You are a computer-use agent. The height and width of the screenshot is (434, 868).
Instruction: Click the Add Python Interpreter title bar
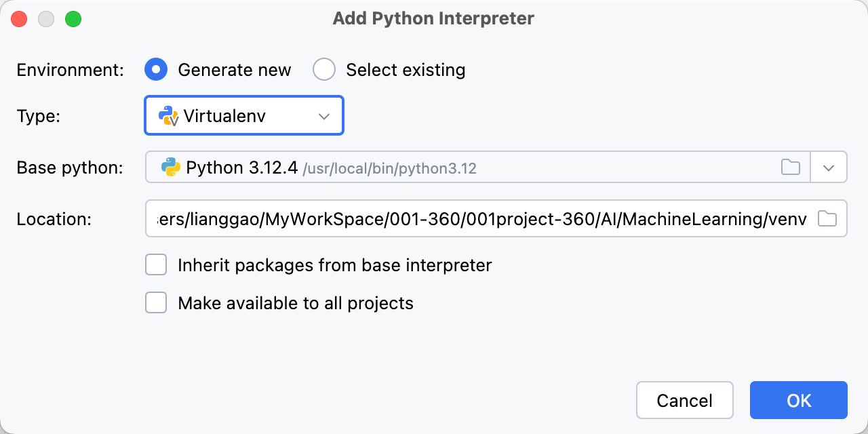pyautogui.click(x=433, y=18)
